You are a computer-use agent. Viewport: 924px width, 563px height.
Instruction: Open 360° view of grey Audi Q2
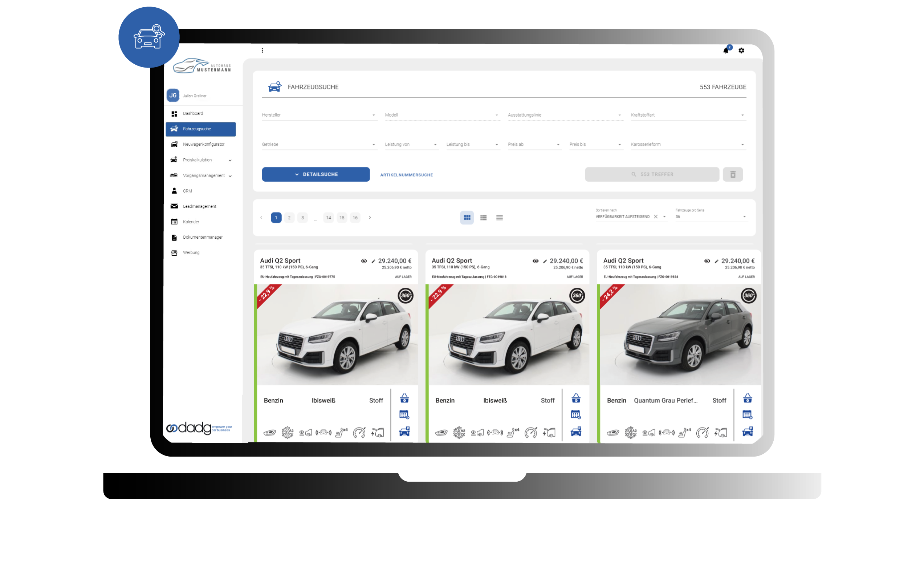pyautogui.click(x=749, y=296)
